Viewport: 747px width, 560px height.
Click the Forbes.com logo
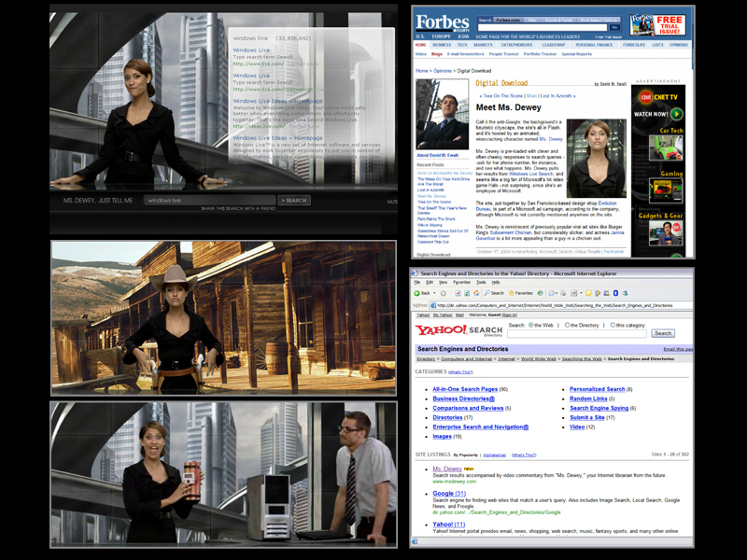pyautogui.click(x=442, y=22)
